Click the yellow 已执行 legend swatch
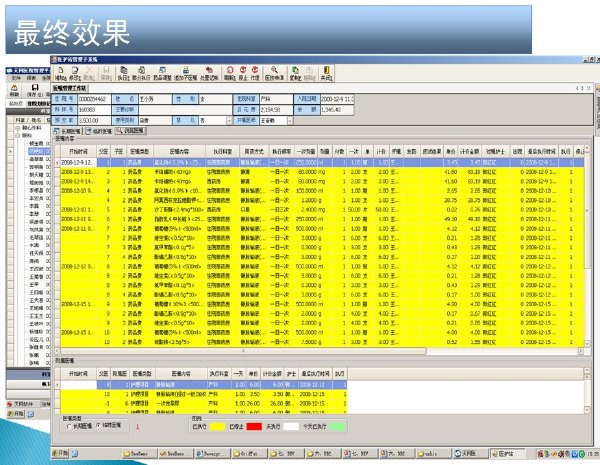Screen dimensions: 600x465 coord(217,426)
